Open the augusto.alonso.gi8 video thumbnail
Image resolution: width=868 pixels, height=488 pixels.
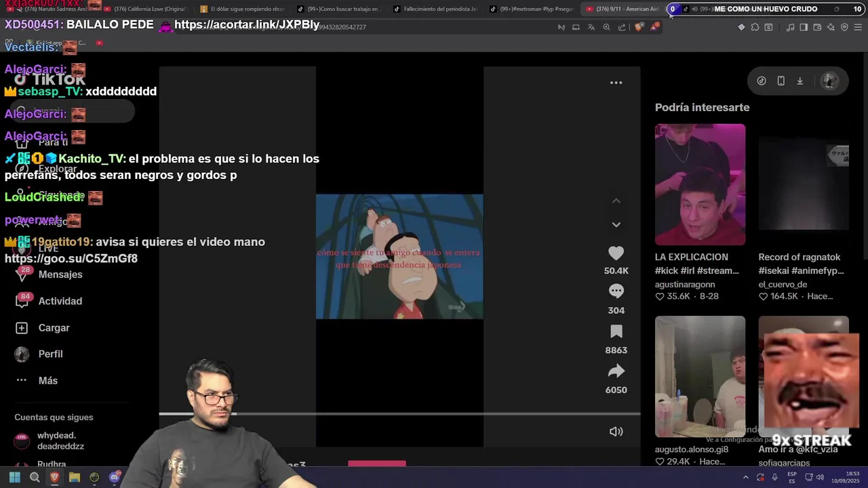coord(700,376)
